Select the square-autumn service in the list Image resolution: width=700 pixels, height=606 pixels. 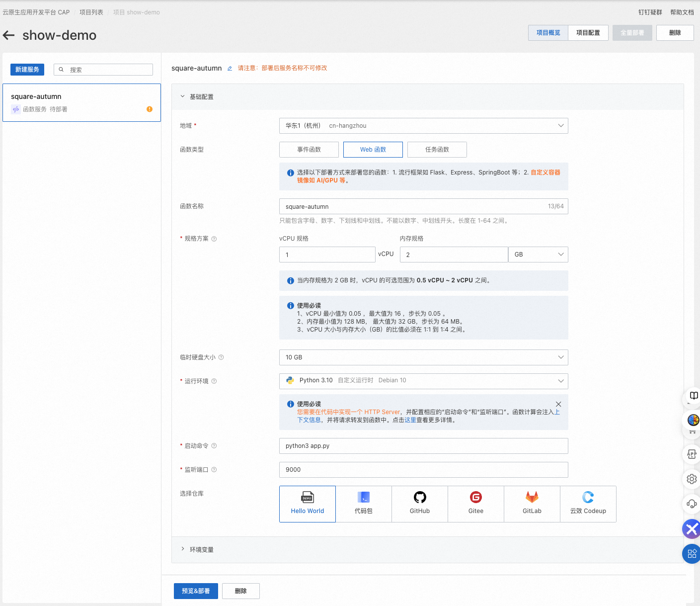point(82,102)
